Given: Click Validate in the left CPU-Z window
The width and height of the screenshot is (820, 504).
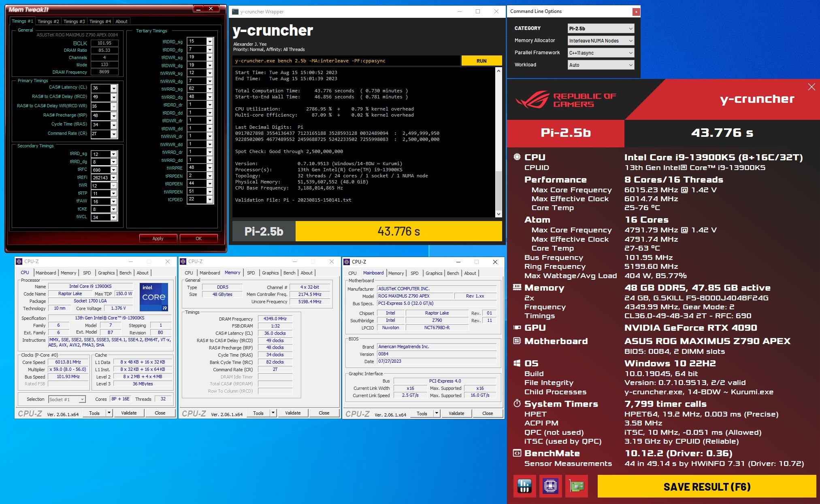Looking at the screenshot, I should pos(129,413).
